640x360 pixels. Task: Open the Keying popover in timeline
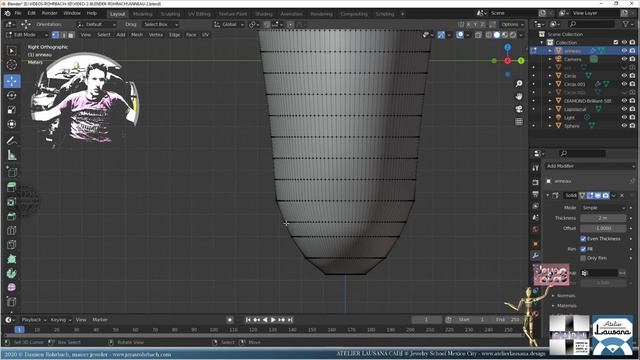pyautogui.click(x=61, y=320)
